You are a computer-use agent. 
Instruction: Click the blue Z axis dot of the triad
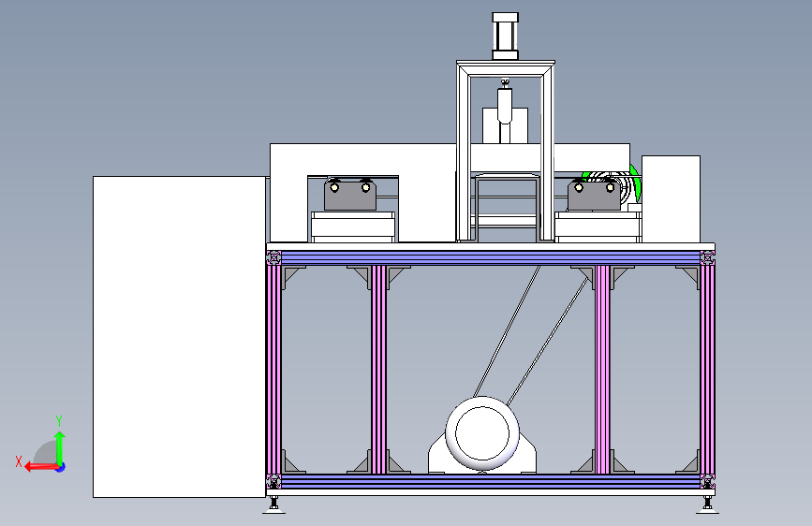(61, 467)
